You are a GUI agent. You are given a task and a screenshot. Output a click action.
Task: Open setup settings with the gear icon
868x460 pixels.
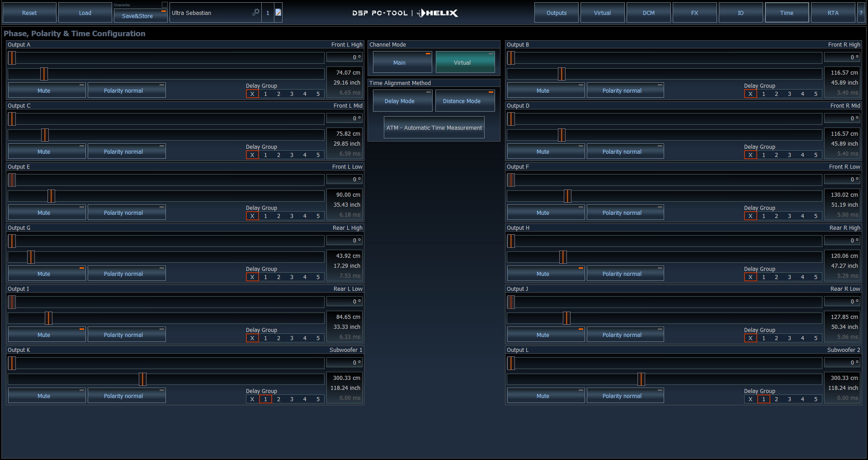point(256,12)
